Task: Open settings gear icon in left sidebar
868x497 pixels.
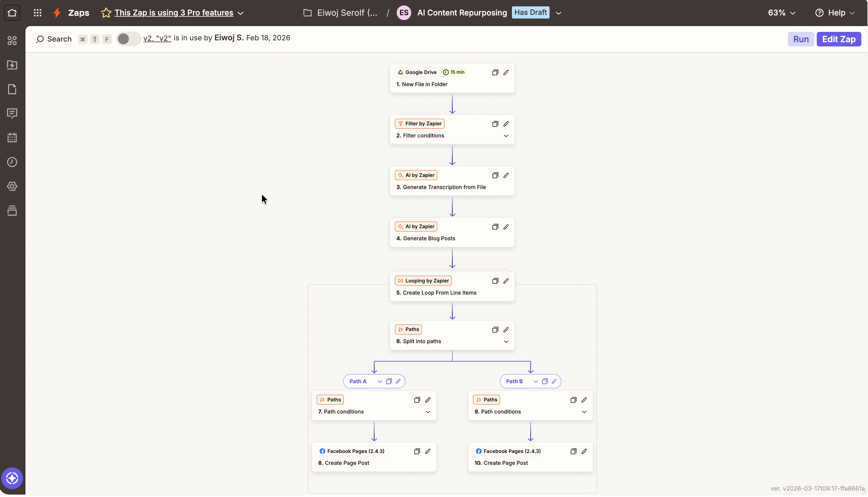Action: tap(12, 186)
